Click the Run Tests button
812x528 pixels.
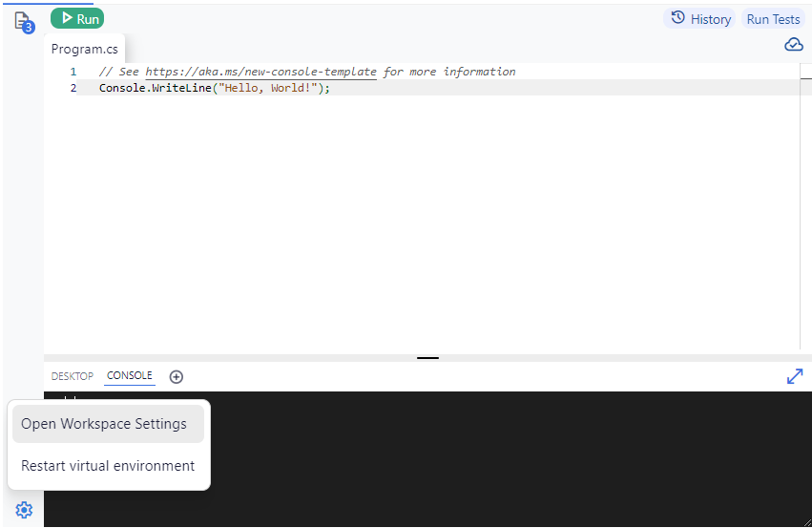[773, 19]
